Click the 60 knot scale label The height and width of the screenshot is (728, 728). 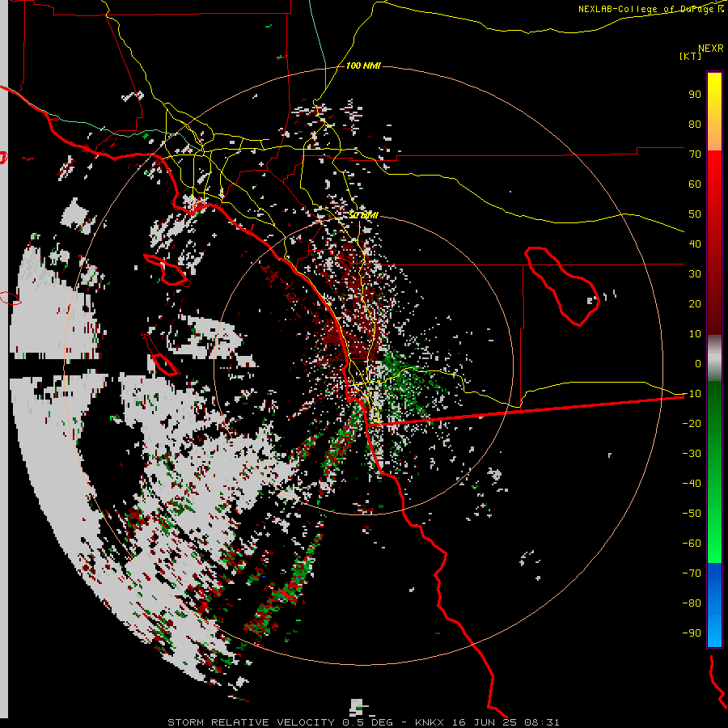click(695, 184)
